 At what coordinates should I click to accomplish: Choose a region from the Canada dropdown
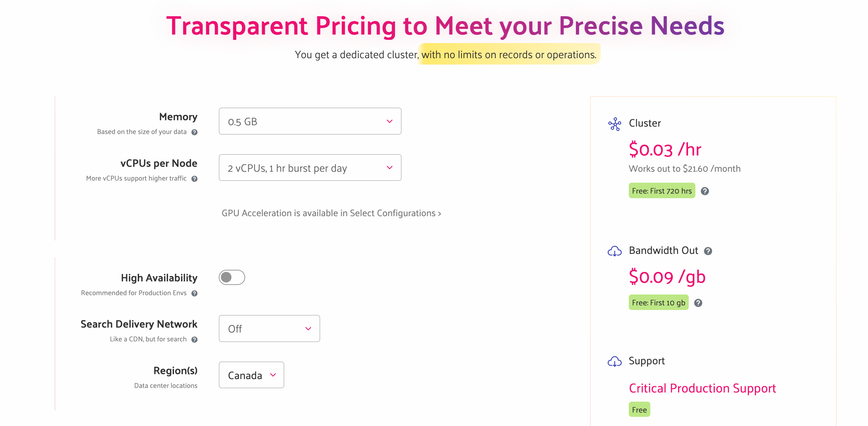[x=252, y=375]
